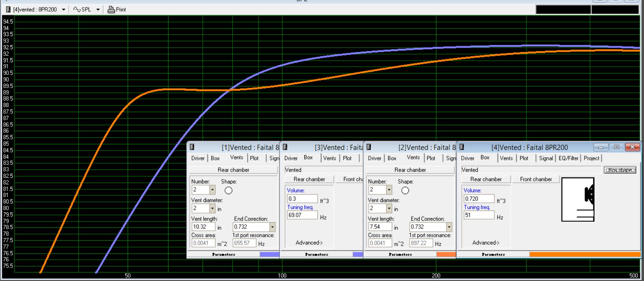Click Advanced-> link in window [4]
The height and width of the screenshot is (281, 644).
point(486,243)
